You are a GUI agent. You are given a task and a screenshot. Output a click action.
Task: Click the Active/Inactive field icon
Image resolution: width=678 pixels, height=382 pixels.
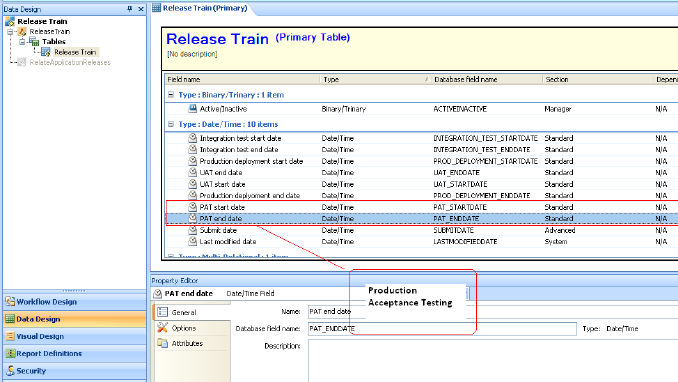coord(192,109)
